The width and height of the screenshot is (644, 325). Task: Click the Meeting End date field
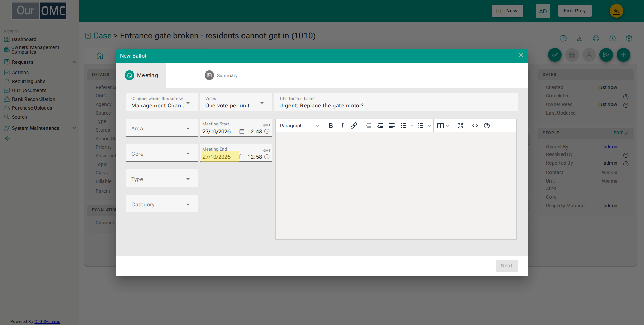pyautogui.click(x=220, y=157)
